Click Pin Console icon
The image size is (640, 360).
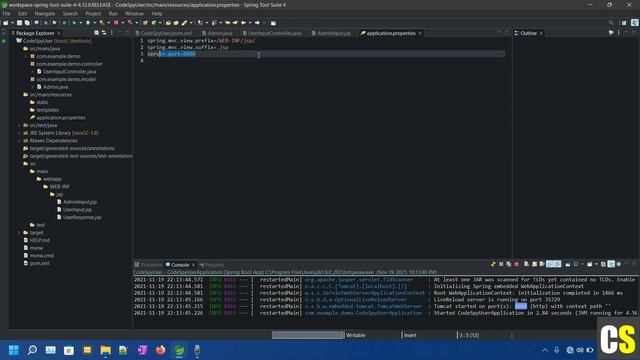567,264
